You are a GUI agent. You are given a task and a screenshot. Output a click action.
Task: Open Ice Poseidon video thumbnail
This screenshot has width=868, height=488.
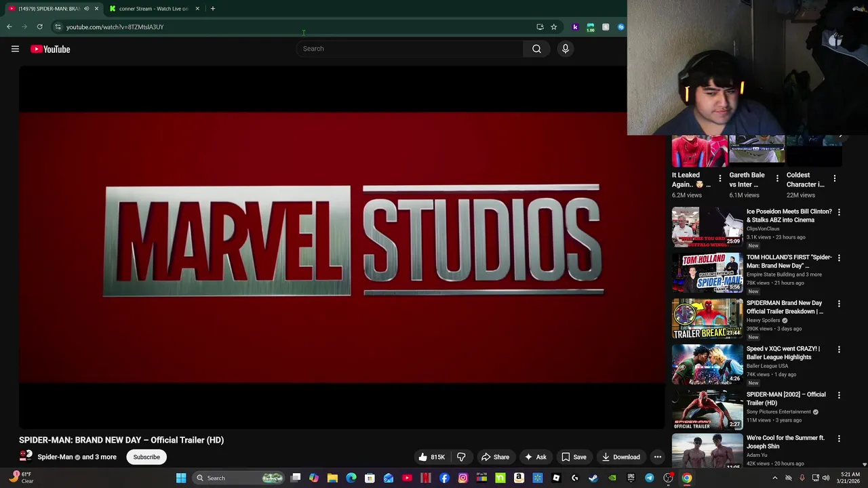point(707,227)
